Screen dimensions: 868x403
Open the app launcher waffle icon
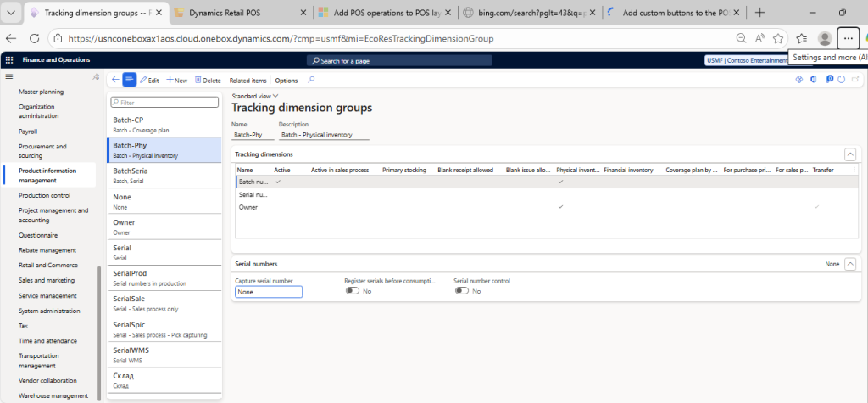(9, 60)
